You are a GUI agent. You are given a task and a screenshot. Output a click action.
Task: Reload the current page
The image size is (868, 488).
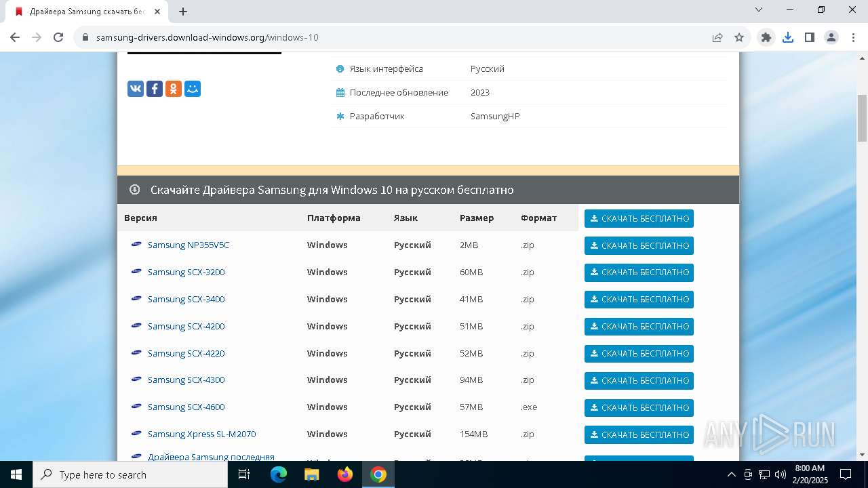click(58, 37)
